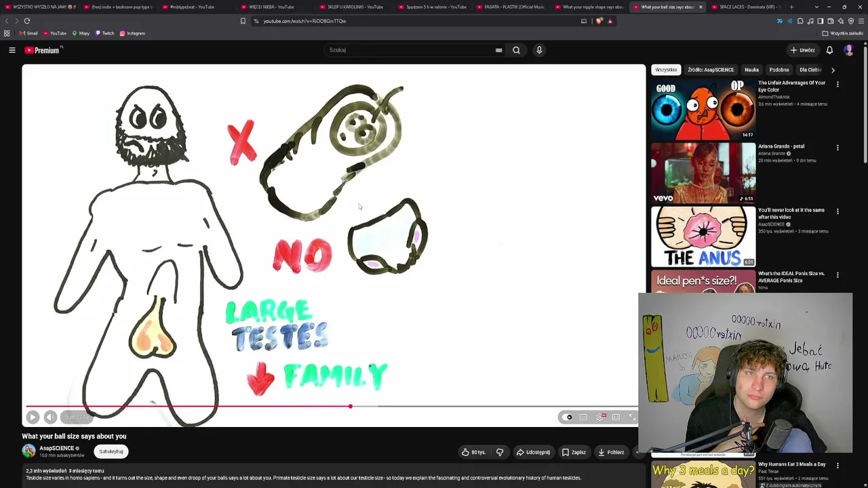Switch to theater mode

(616, 418)
